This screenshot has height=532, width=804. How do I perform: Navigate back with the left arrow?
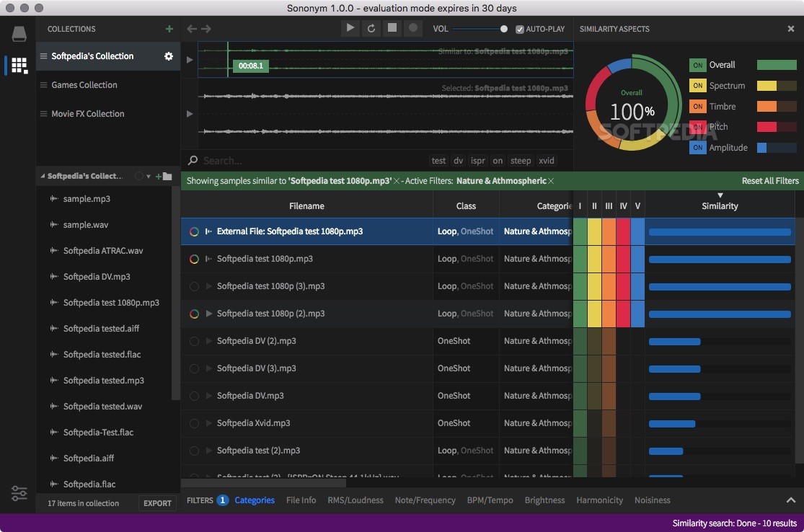click(192, 29)
